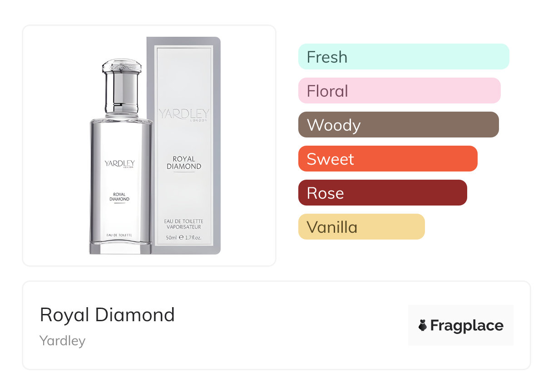Image resolution: width=553 pixels, height=392 pixels.
Task: Select the pink Floral accord bar
Action: pos(399,91)
